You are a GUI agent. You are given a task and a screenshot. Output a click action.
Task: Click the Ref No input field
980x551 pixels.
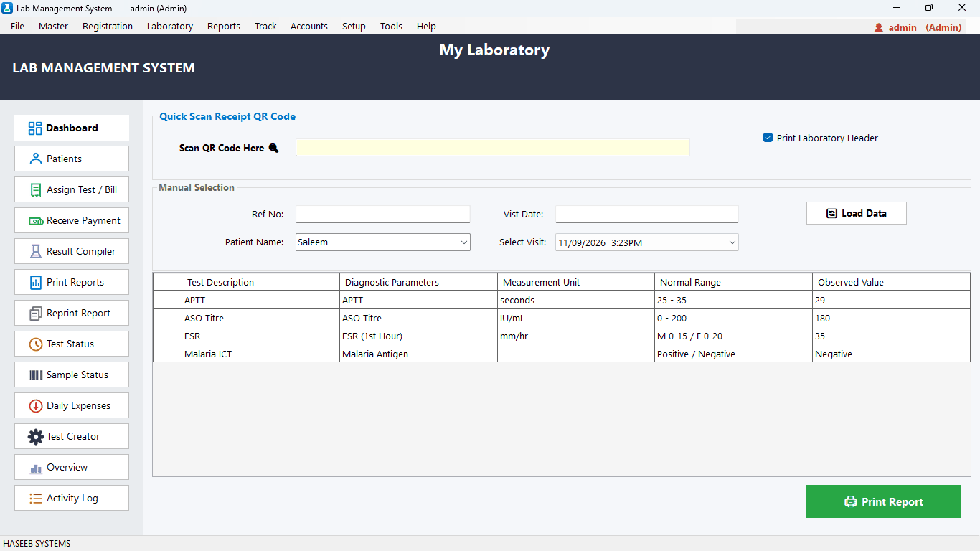[x=383, y=215]
